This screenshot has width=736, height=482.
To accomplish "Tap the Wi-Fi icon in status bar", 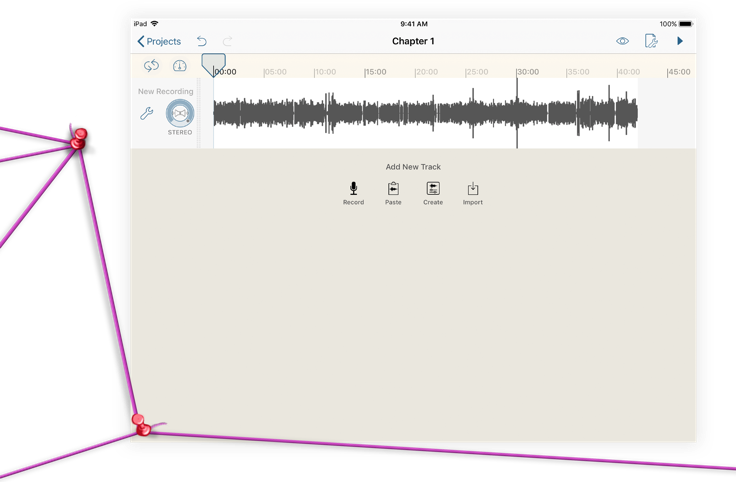I will pyautogui.click(x=154, y=23).
